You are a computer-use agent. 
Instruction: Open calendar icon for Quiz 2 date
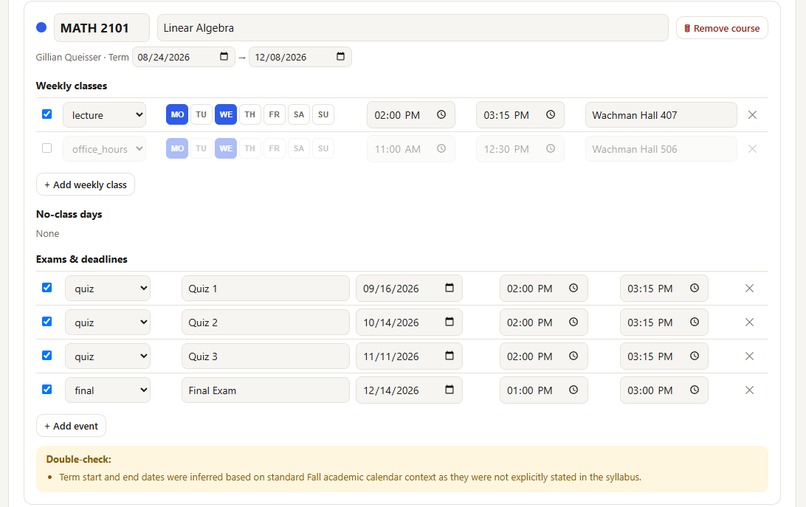click(449, 322)
